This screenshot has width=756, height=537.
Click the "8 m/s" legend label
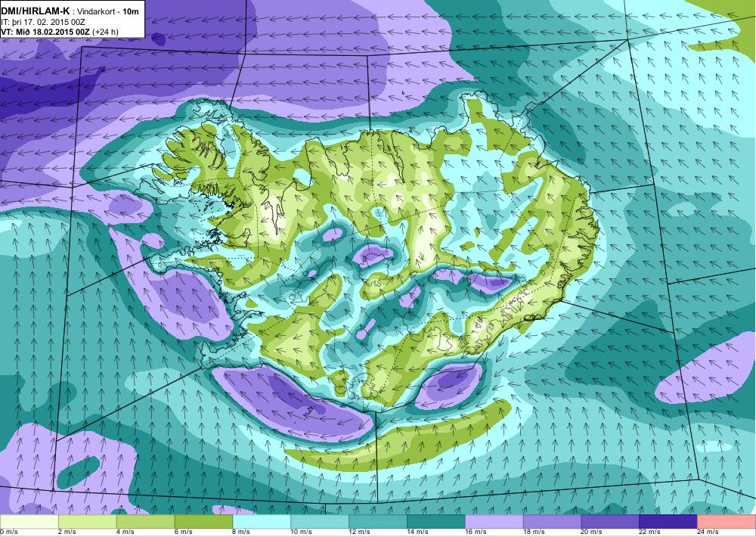pos(241,532)
